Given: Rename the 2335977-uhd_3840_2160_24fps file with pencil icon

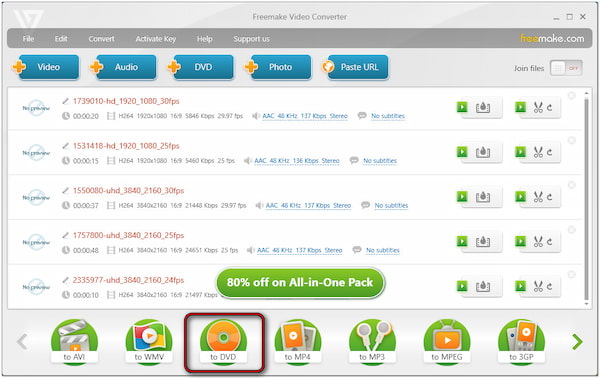Looking at the screenshot, I should [x=65, y=280].
